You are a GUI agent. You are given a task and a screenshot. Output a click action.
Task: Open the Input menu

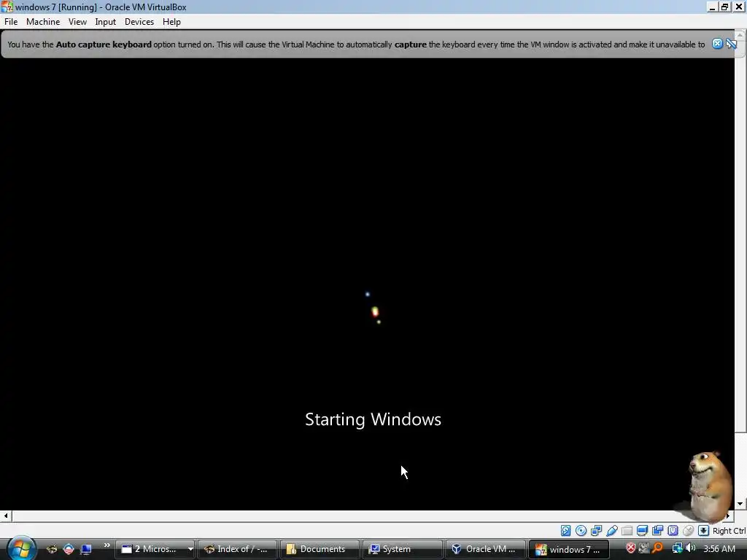tap(105, 22)
